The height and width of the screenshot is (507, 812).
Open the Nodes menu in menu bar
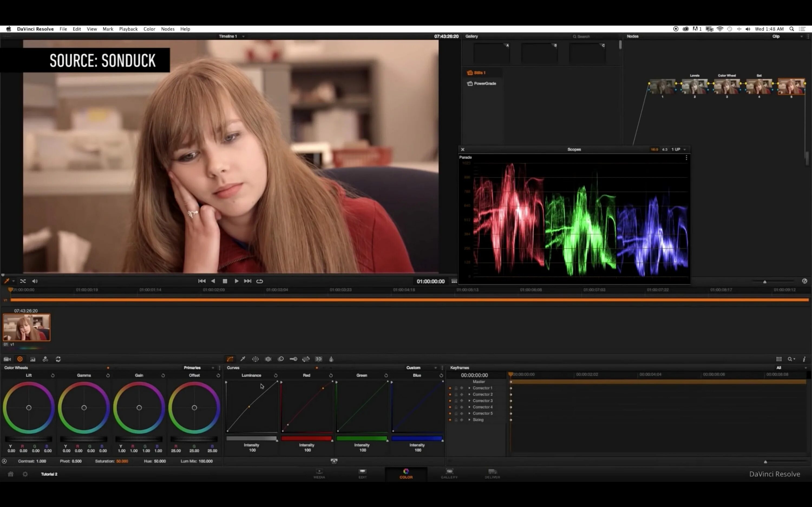pyautogui.click(x=168, y=29)
